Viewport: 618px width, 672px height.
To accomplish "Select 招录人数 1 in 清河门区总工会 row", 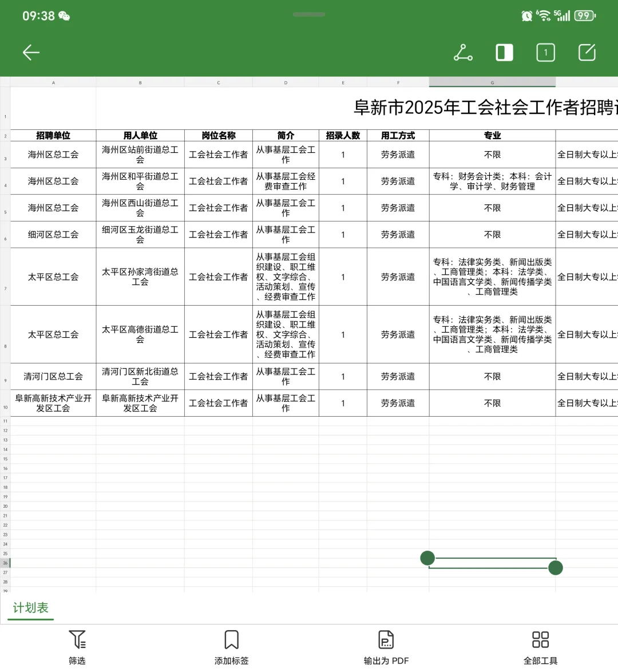I will click(x=343, y=376).
